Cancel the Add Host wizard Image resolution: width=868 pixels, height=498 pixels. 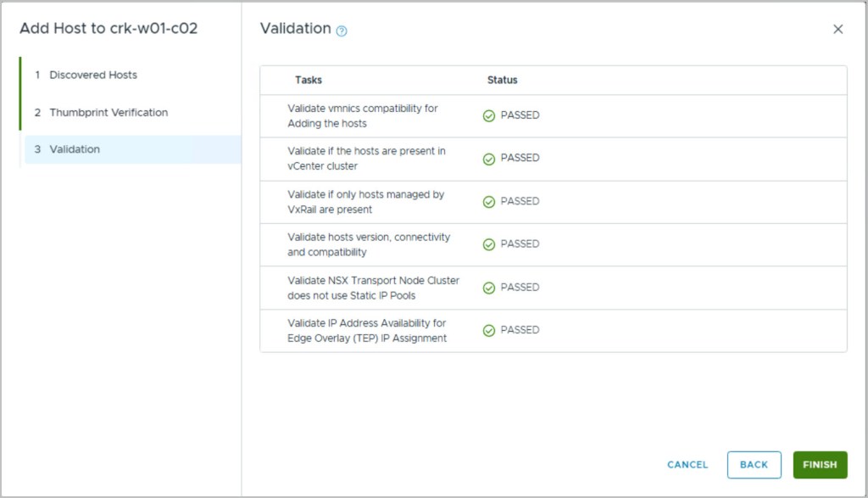[x=687, y=464]
